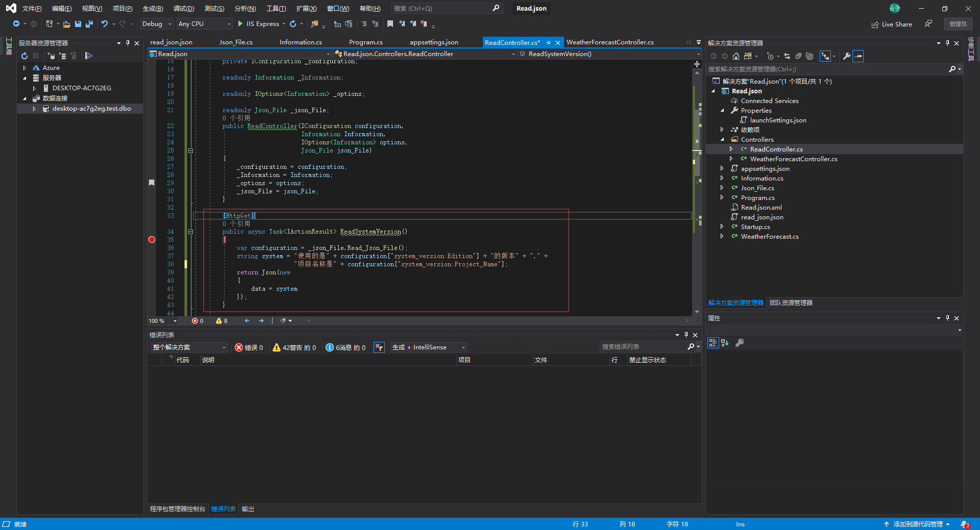980x530 pixels.
Task: Toggle the 6 messages filter button
Action: (346, 347)
